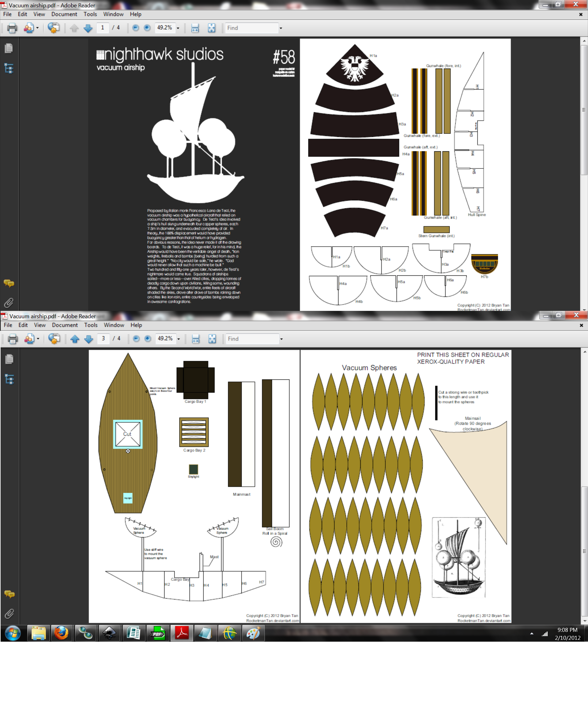View file attachments with the paperclip icon
This screenshot has width=588, height=702.
tap(9, 303)
